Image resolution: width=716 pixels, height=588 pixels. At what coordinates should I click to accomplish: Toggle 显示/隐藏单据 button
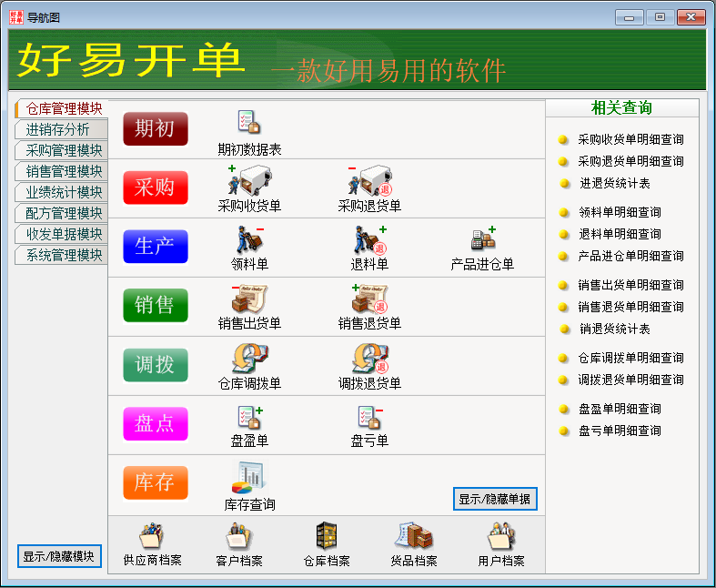pos(494,499)
